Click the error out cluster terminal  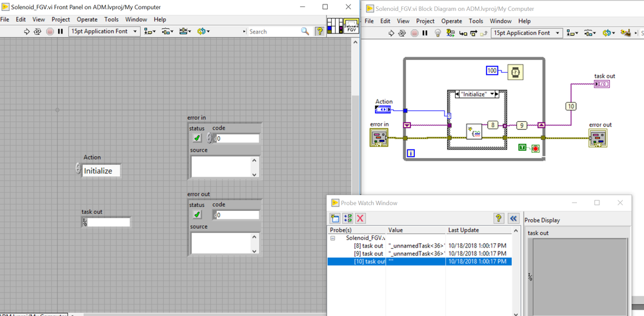click(x=598, y=138)
